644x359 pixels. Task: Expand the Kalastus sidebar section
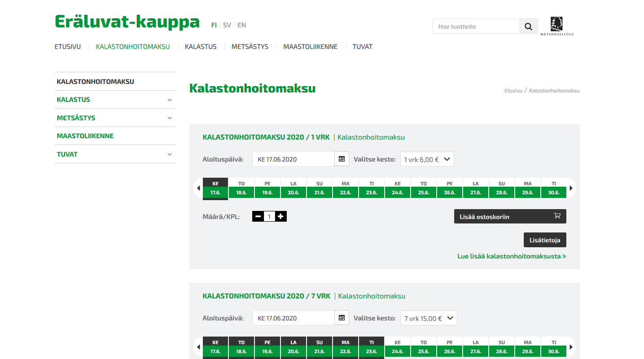[170, 100]
